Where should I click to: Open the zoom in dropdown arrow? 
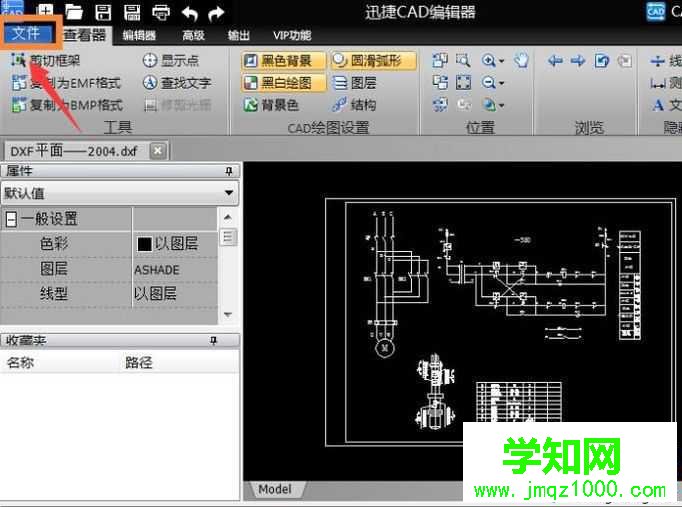coord(501,61)
